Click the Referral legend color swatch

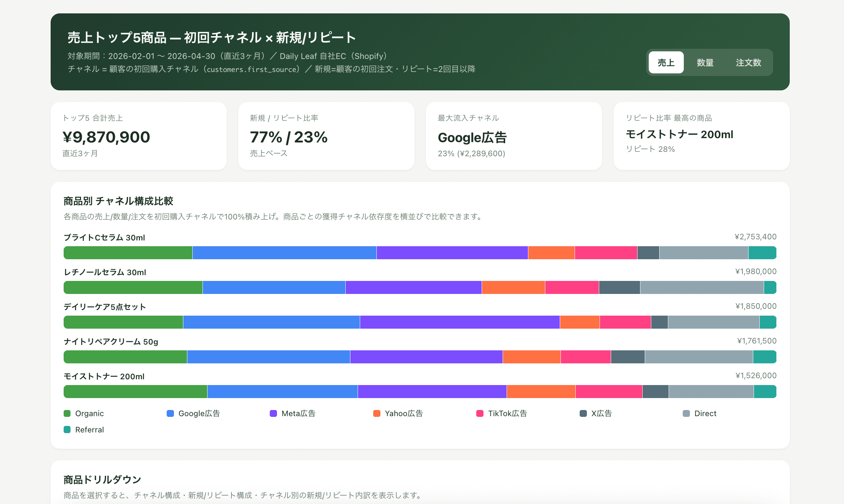[67, 430]
